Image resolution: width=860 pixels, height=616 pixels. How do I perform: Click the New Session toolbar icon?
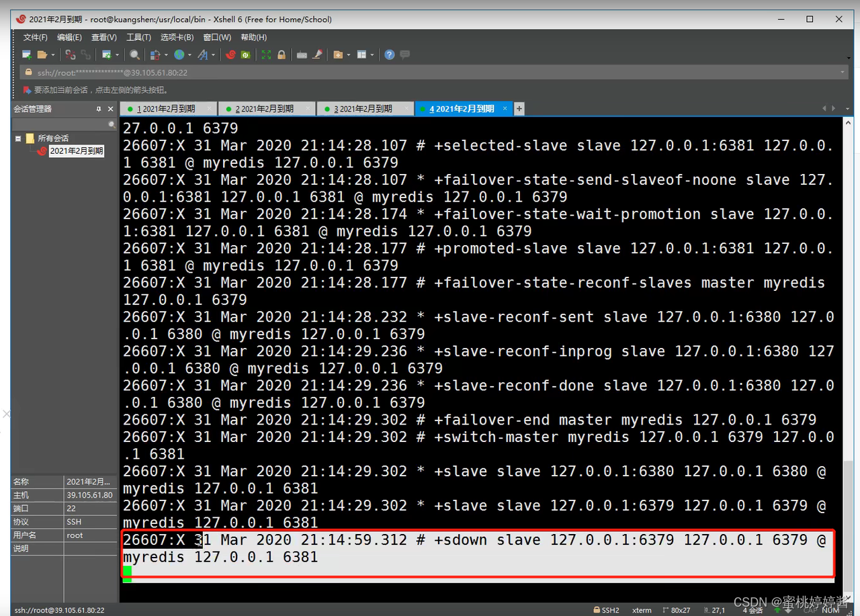coord(27,55)
